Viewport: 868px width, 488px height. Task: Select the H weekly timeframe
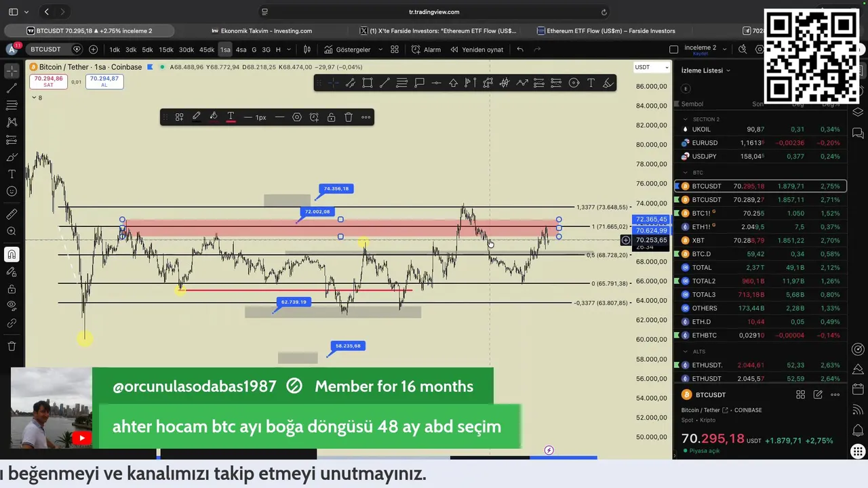pyautogui.click(x=278, y=49)
